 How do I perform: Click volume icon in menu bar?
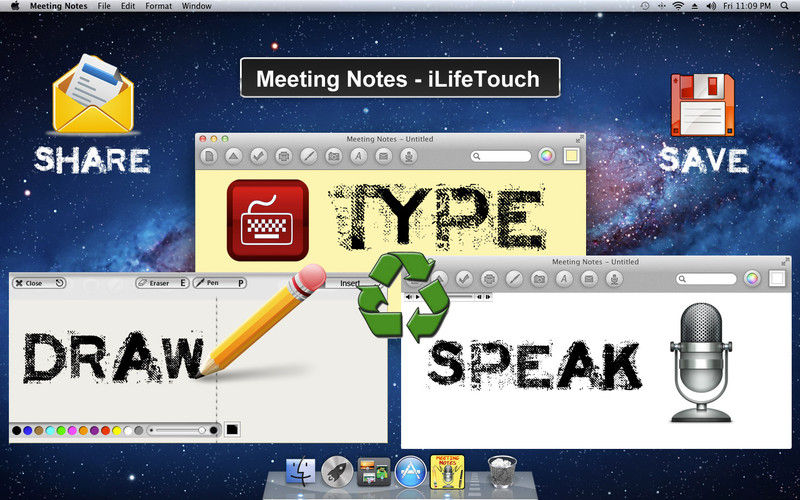pos(711,6)
